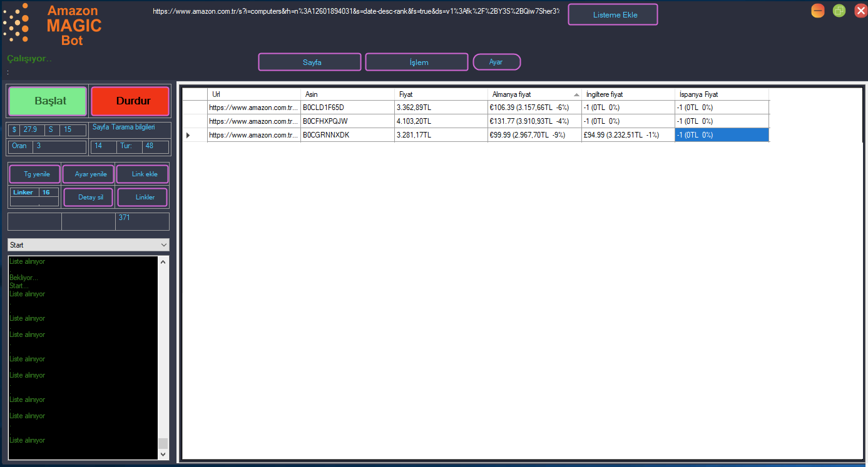Click the Linker count showing 16
Screen dimensions: 868x467
pyautogui.click(x=49, y=192)
